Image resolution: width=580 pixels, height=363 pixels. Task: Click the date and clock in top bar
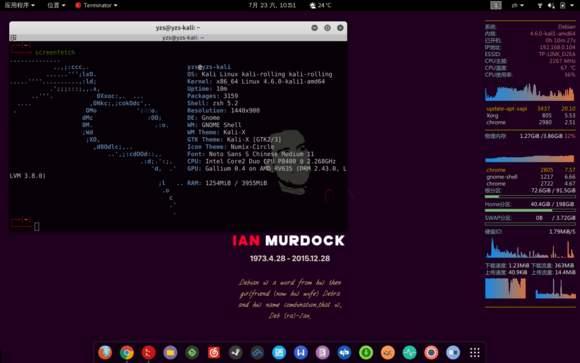point(272,5)
